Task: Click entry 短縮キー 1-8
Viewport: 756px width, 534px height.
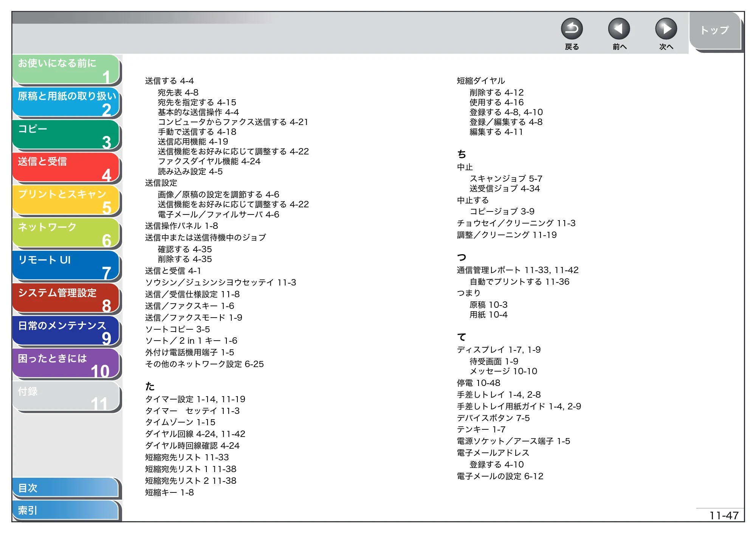Action: (x=169, y=492)
